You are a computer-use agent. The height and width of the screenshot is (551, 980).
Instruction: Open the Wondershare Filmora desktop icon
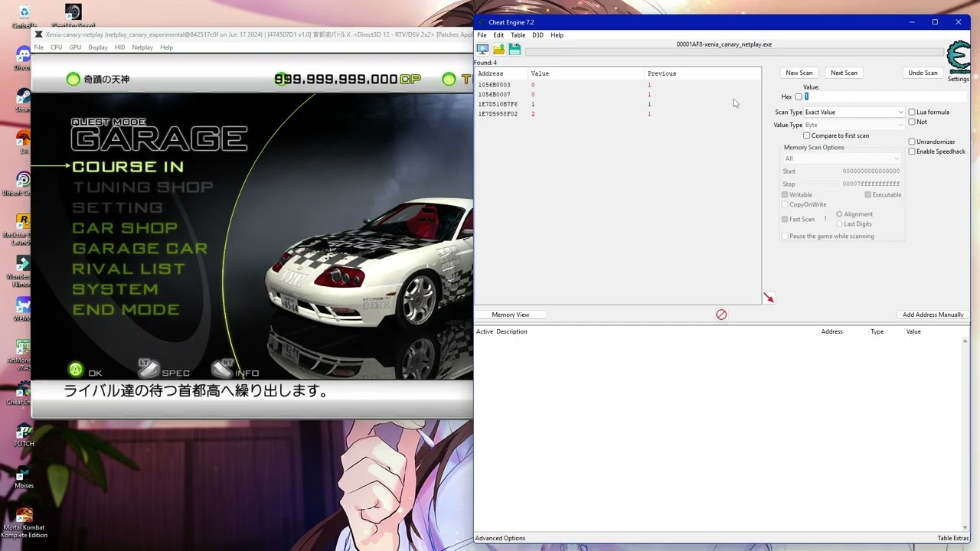(24, 268)
